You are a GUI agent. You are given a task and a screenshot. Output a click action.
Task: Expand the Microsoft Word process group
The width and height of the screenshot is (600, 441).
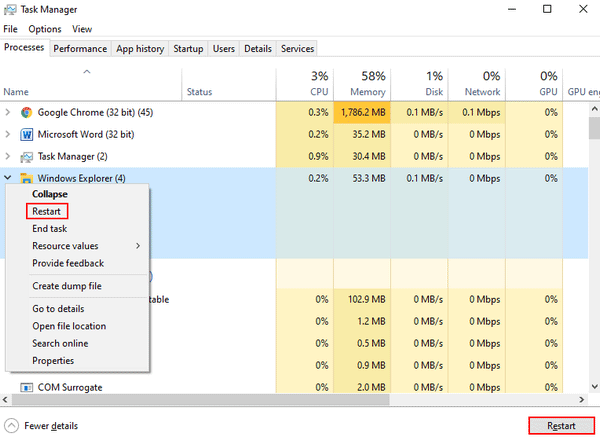(7, 134)
